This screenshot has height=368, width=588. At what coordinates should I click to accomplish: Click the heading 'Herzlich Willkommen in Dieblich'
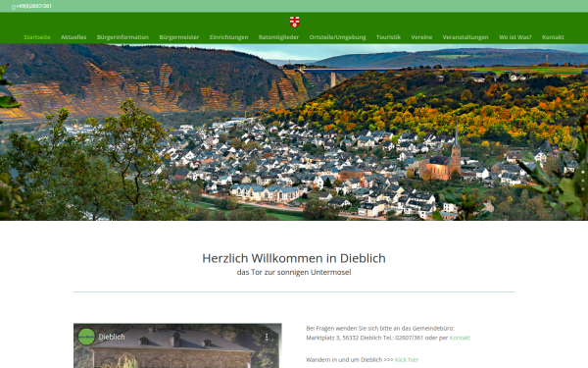294,258
